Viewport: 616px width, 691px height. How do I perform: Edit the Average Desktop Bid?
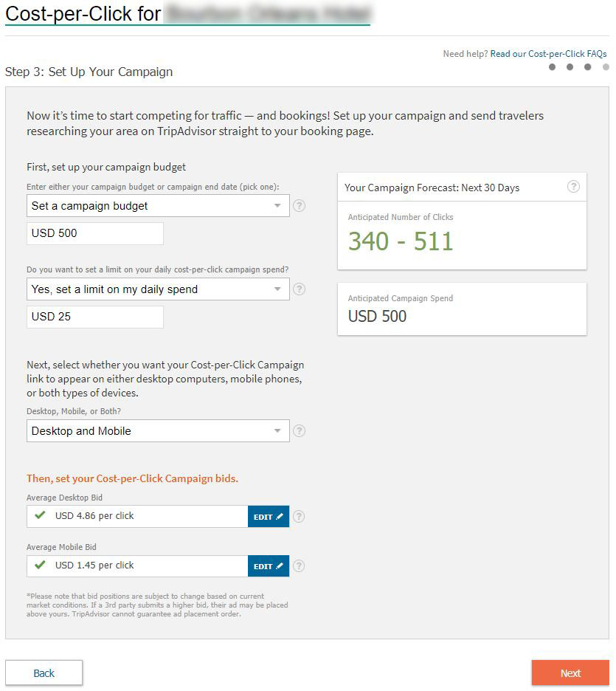(x=269, y=518)
